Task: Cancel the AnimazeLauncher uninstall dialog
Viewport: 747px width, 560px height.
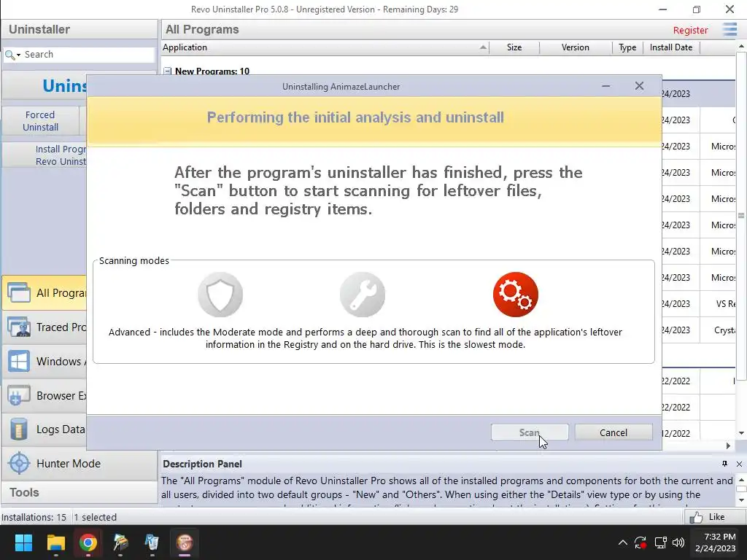Action: (x=613, y=432)
